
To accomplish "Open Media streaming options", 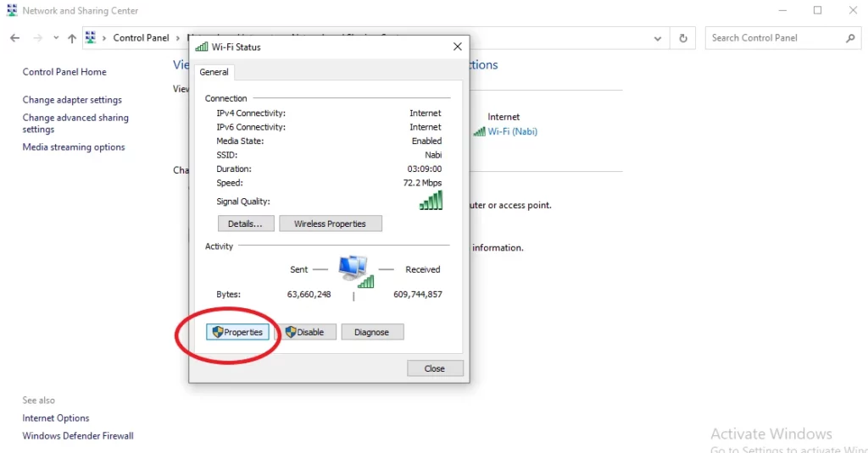I will [x=74, y=147].
